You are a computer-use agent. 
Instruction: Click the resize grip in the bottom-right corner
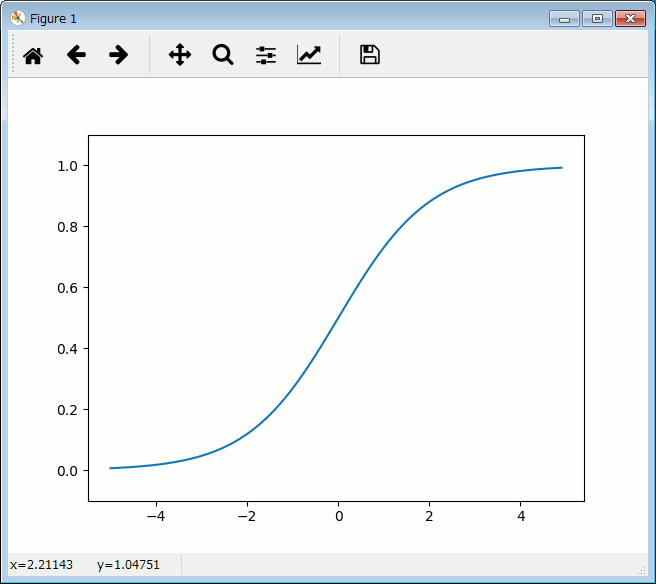pos(643,570)
